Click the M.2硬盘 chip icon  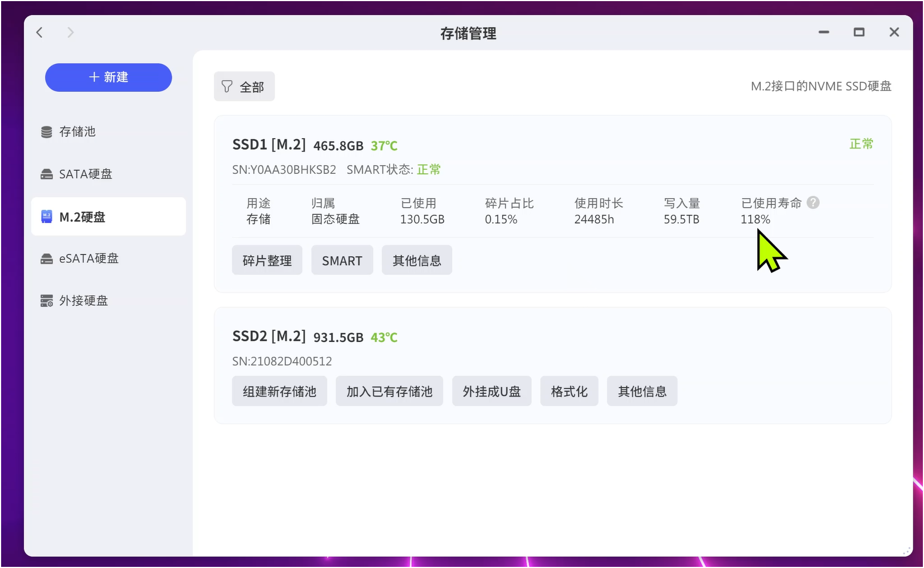click(x=47, y=217)
